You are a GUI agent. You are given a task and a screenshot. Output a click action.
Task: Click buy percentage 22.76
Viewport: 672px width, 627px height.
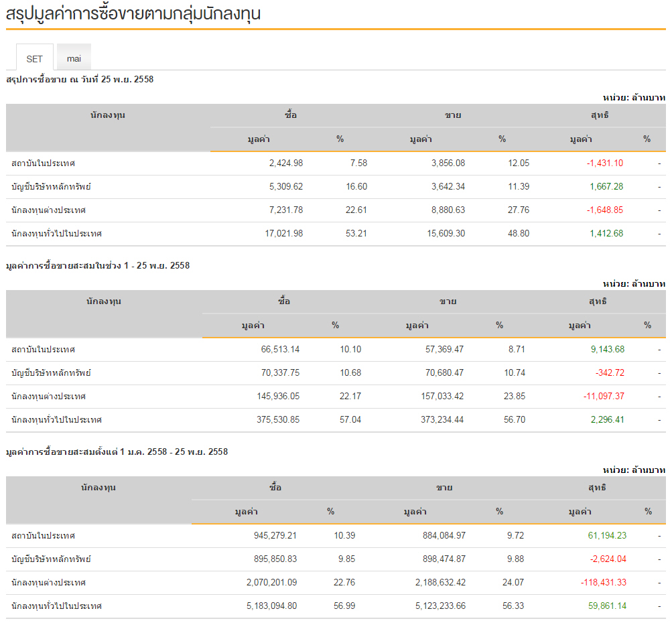[344, 582]
